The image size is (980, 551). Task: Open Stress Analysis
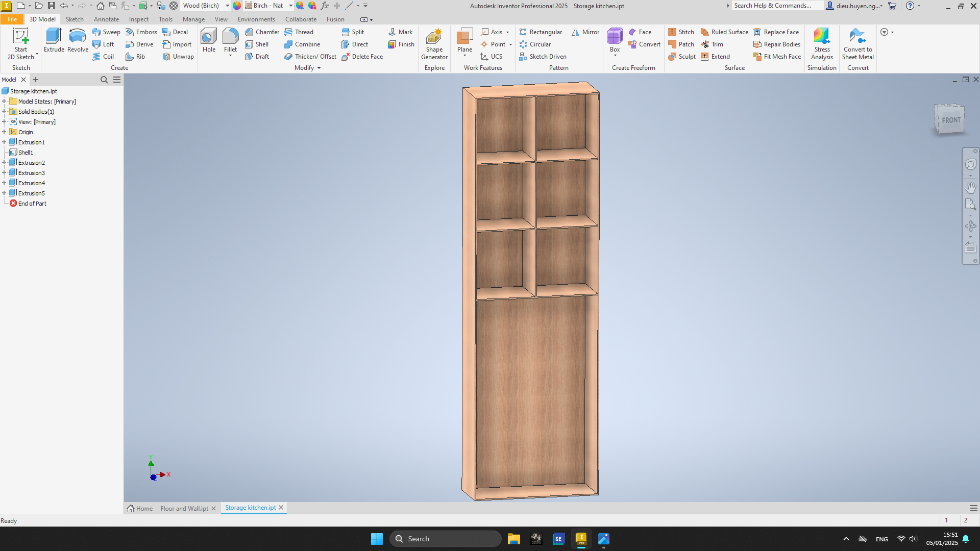click(822, 44)
